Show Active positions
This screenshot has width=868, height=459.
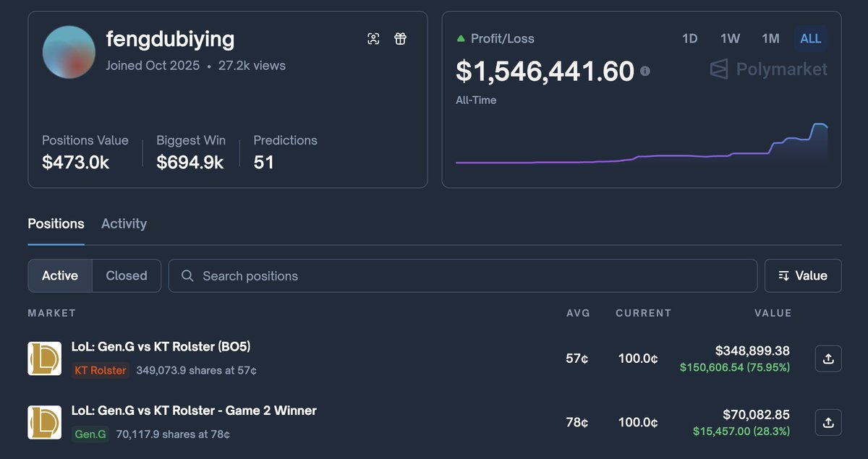pyautogui.click(x=60, y=275)
